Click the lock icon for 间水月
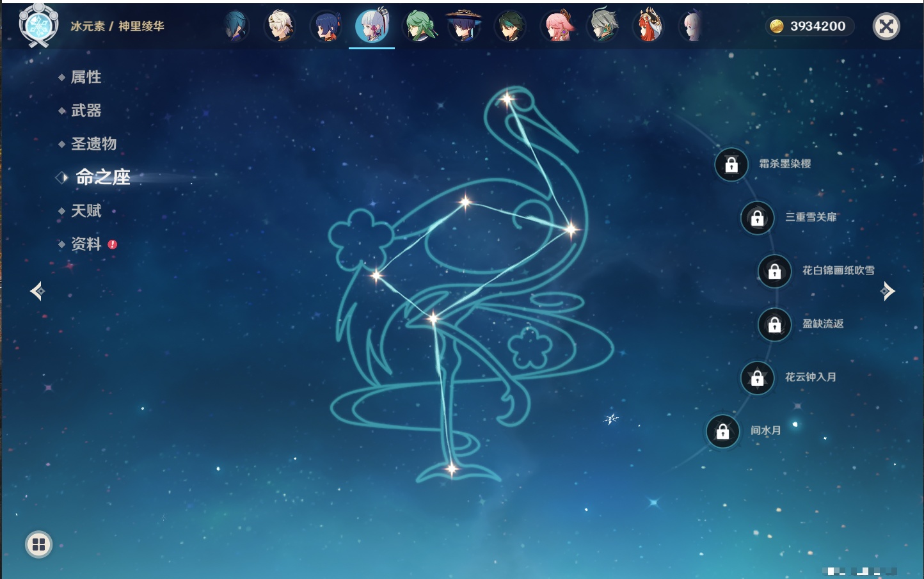The height and width of the screenshot is (579, 924). tap(722, 431)
